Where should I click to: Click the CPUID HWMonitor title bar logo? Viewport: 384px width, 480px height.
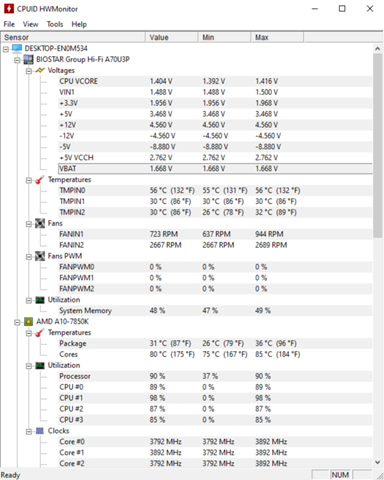(x=9, y=9)
